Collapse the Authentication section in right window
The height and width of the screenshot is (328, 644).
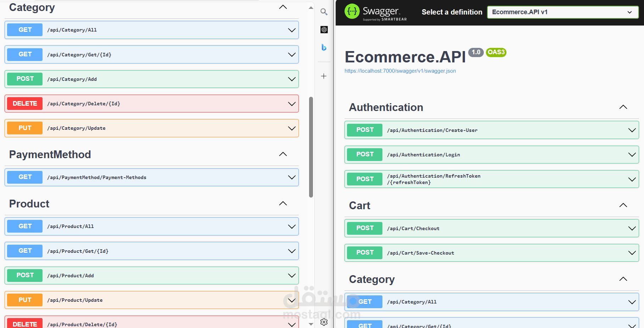(623, 107)
